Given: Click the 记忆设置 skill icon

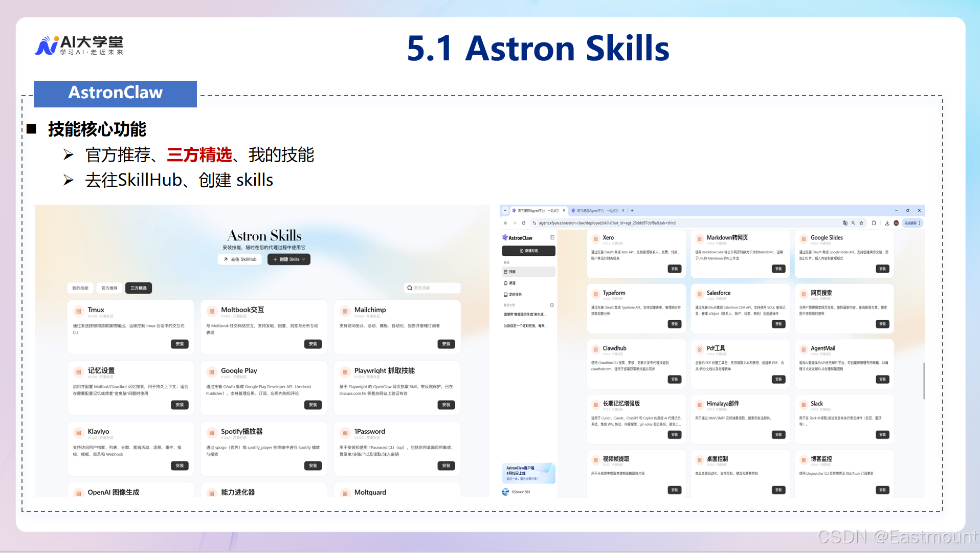Looking at the screenshot, I should (78, 372).
